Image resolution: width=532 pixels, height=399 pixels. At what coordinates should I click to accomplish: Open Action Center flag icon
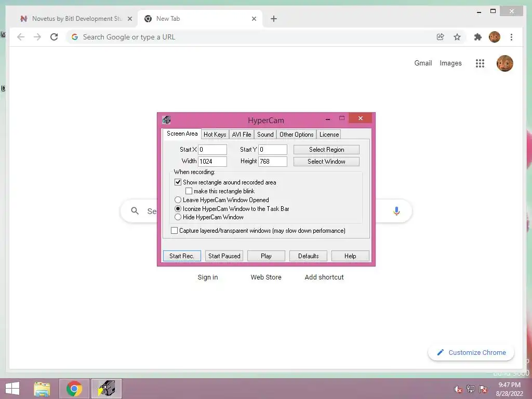(483, 389)
